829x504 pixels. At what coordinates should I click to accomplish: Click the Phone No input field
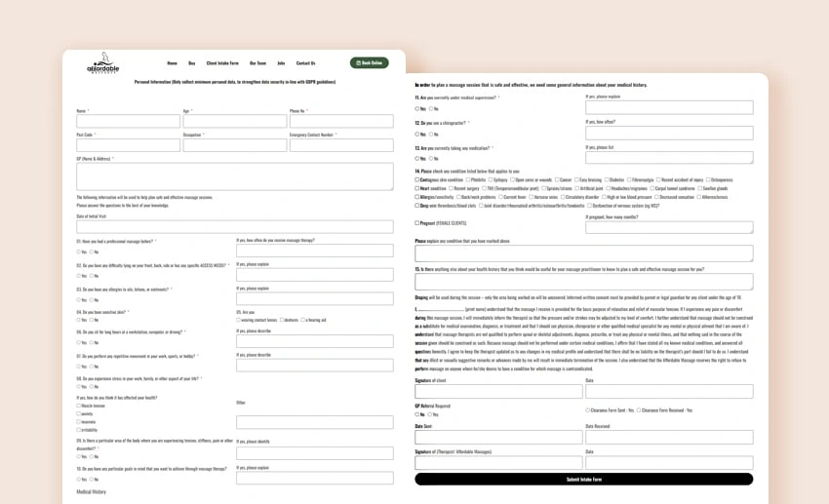[x=341, y=121]
